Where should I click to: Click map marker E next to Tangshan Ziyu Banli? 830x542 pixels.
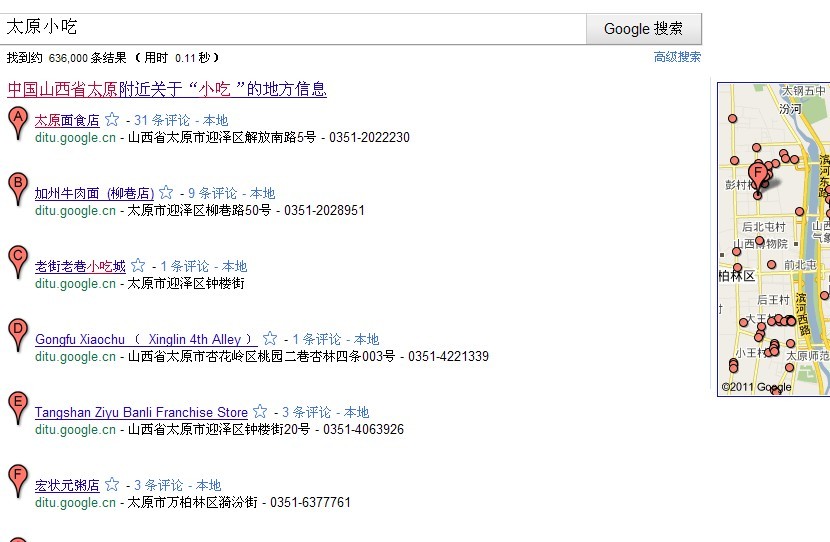click(18, 408)
